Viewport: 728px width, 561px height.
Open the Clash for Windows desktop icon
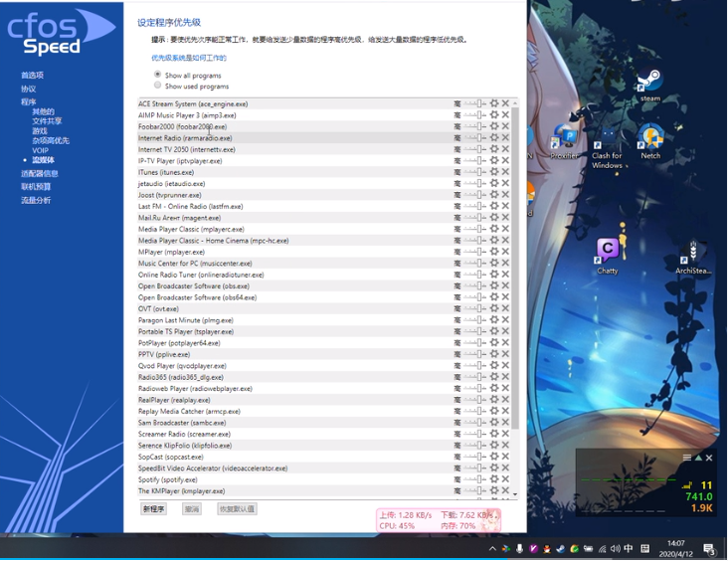(x=607, y=142)
